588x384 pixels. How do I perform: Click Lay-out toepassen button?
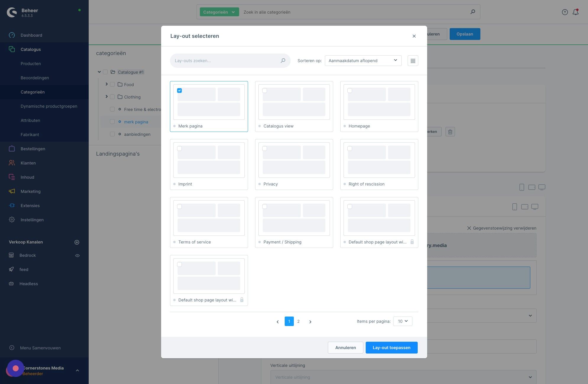point(391,348)
